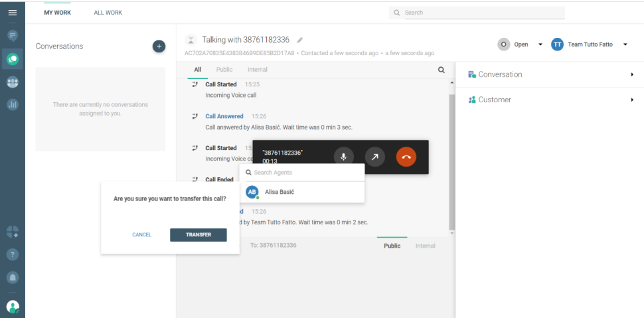
Task: Open the help question mark icon
Action: coord(13,255)
